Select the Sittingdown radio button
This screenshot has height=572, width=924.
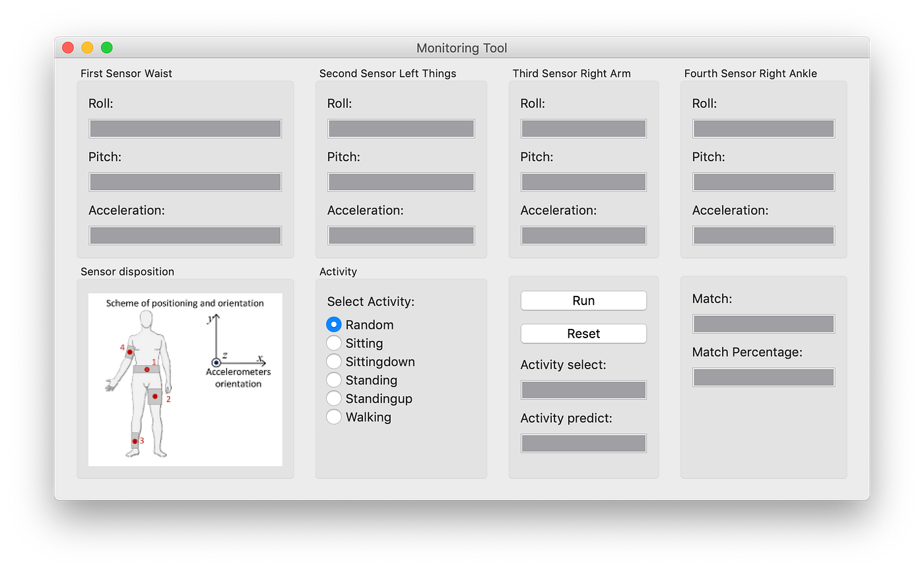point(334,361)
